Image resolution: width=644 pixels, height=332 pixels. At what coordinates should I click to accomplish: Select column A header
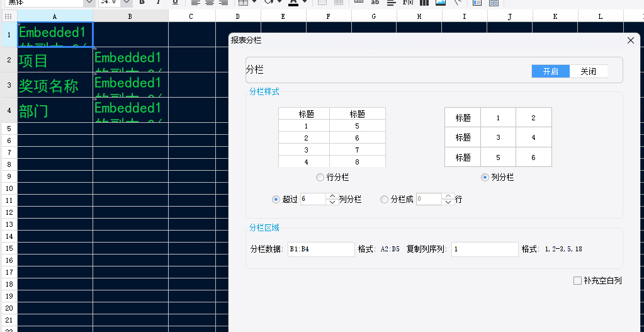(x=55, y=16)
